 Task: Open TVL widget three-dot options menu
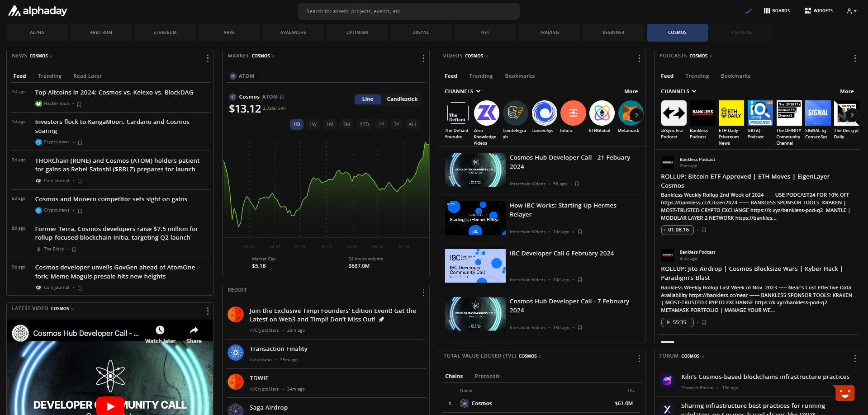point(639,358)
